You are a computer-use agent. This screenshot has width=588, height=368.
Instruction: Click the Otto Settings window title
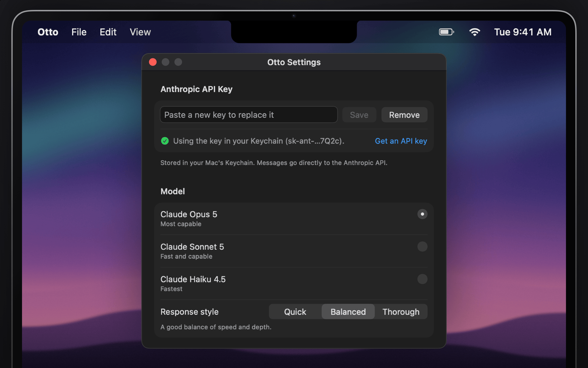coord(294,62)
